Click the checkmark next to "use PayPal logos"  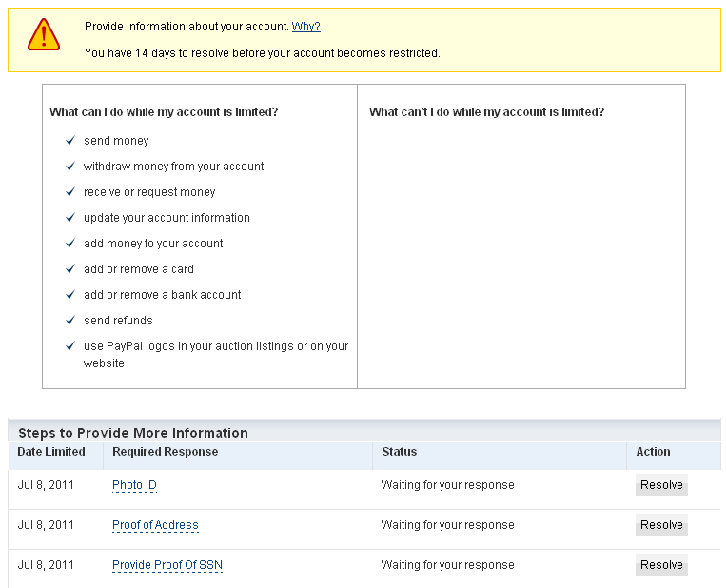(70, 346)
